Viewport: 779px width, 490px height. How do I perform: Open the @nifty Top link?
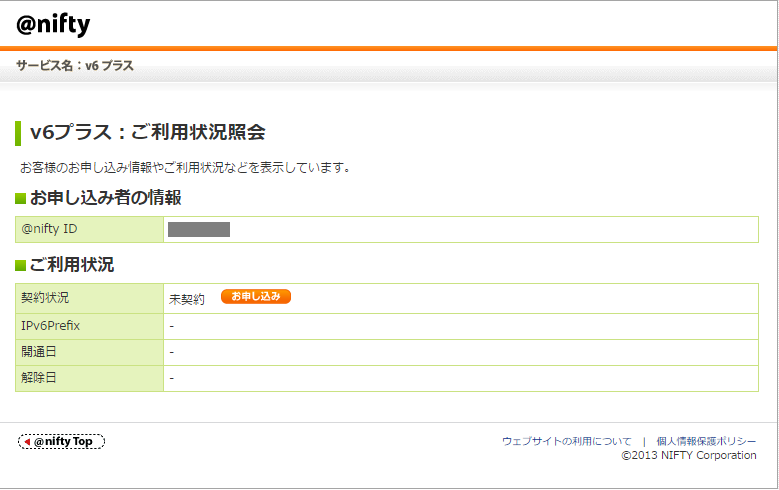[62, 441]
